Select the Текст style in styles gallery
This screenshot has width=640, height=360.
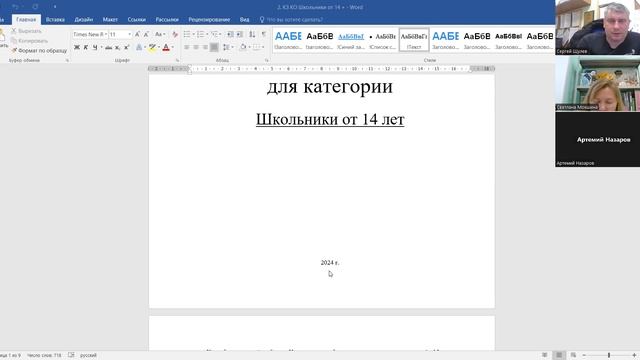click(x=414, y=40)
